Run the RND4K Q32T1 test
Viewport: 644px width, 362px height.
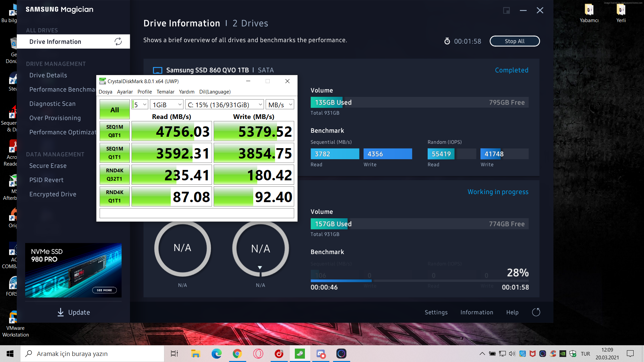(114, 175)
